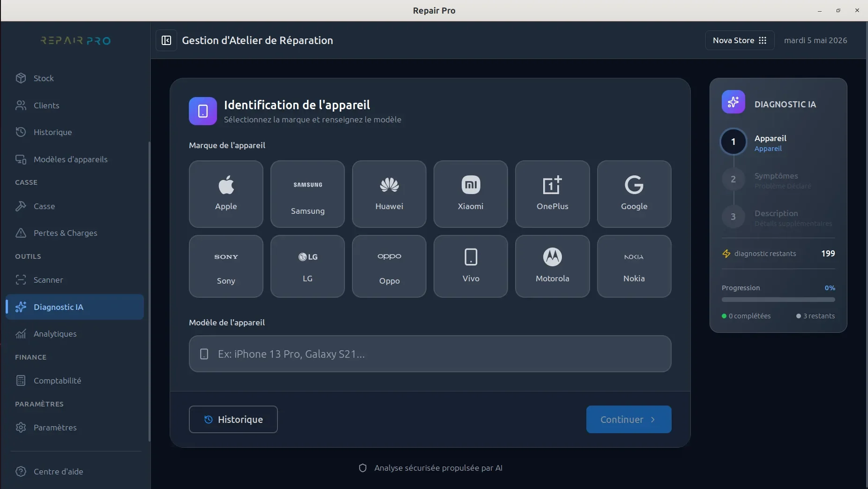Close the Repair Pro window
The width and height of the screenshot is (868, 489).
click(857, 10)
